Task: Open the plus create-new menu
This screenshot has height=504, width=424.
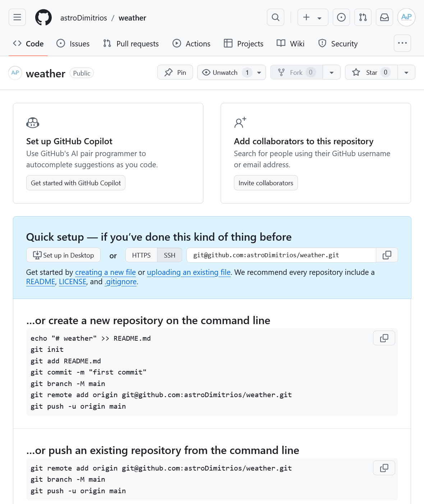Action: point(313,17)
